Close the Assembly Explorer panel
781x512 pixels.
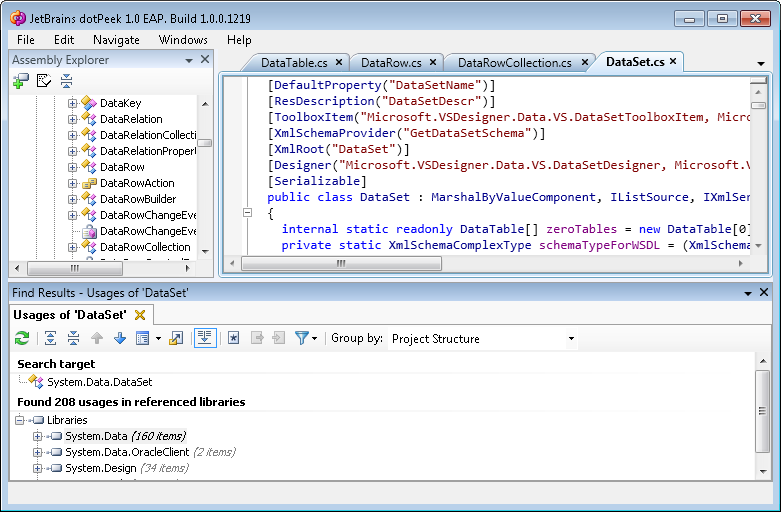point(205,59)
